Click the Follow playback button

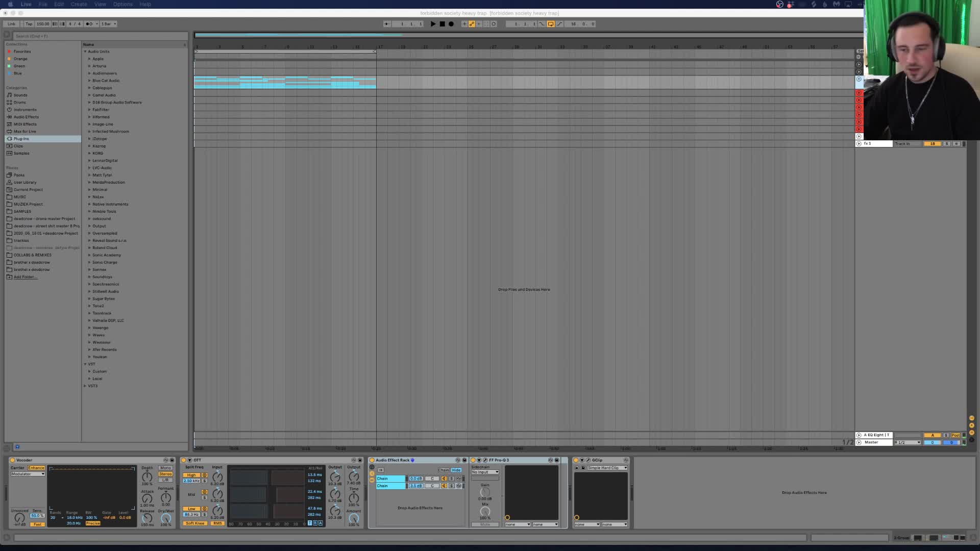click(387, 24)
